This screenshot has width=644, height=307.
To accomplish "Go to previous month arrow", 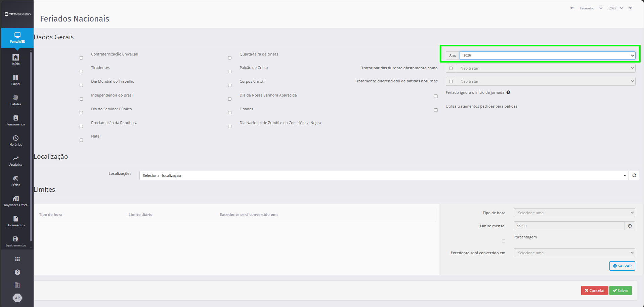I will pyautogui.click(x=572, y=8).
